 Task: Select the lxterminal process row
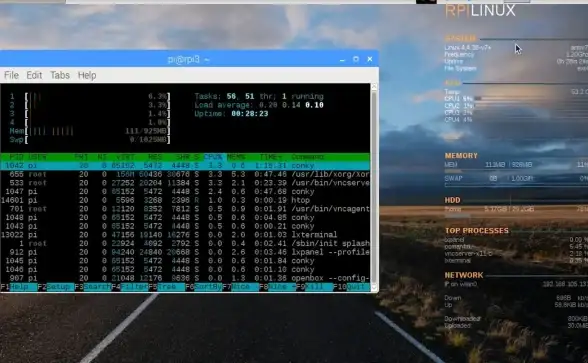click(185, 235)
